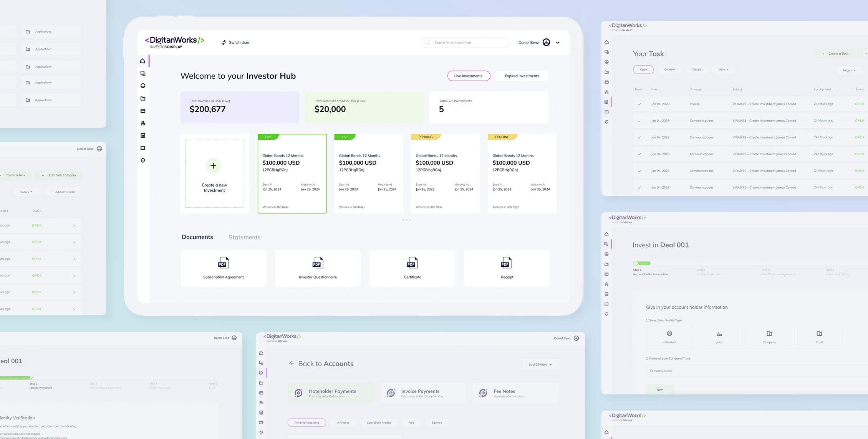
Task: Switch to the Statements tab
Action: click(x=245, y=237)
